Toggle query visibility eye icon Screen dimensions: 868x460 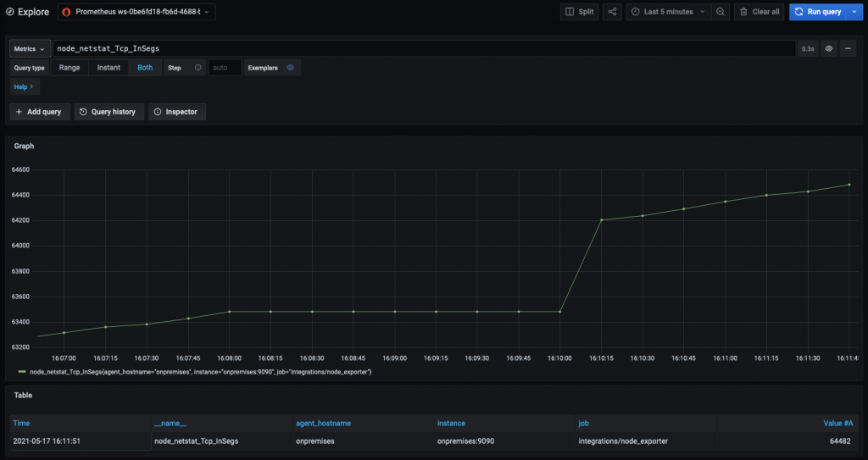pos(829,49)
